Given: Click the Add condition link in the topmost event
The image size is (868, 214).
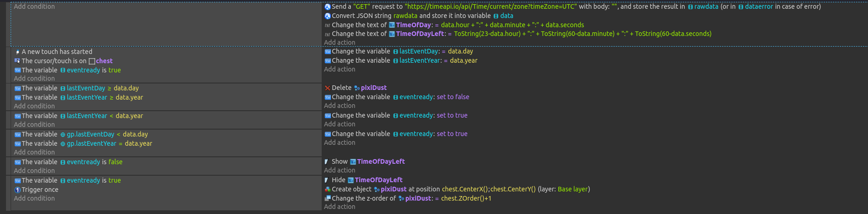Looking at the screenshot, I should [34, 6].
